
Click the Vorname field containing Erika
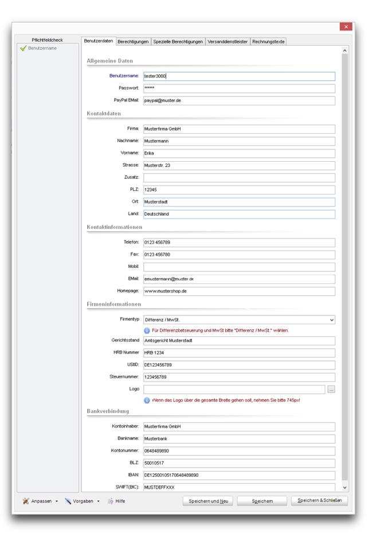coord(239,153)
